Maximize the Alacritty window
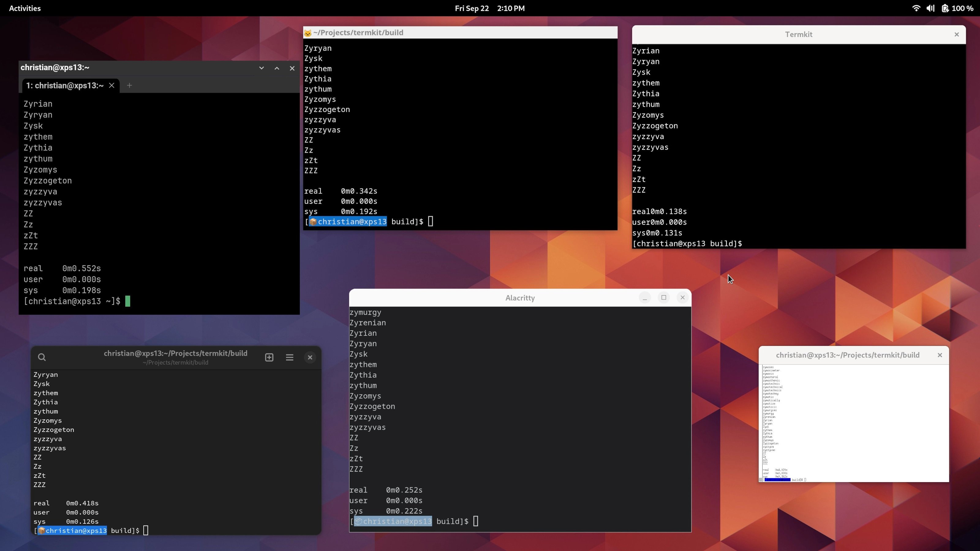 pos(663,297)
